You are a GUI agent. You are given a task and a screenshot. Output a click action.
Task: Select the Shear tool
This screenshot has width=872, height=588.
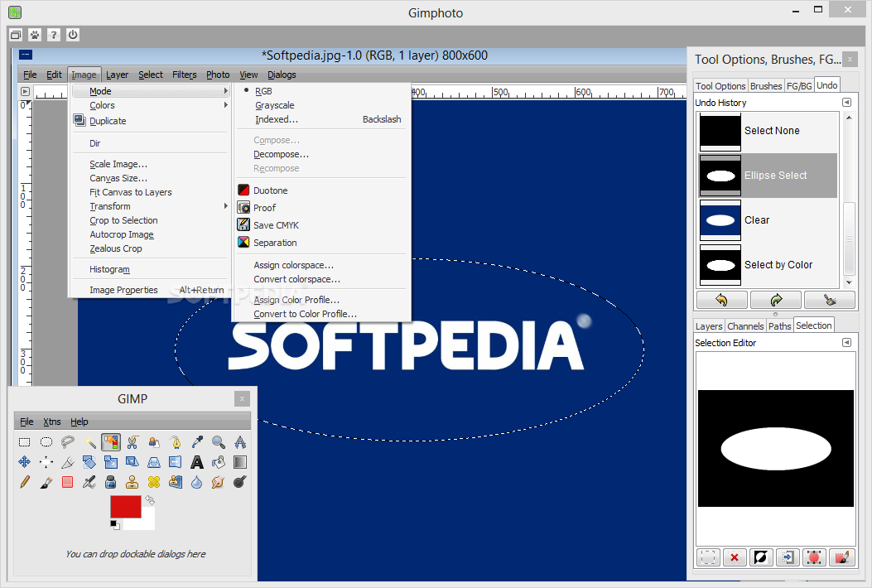(132, 462)
